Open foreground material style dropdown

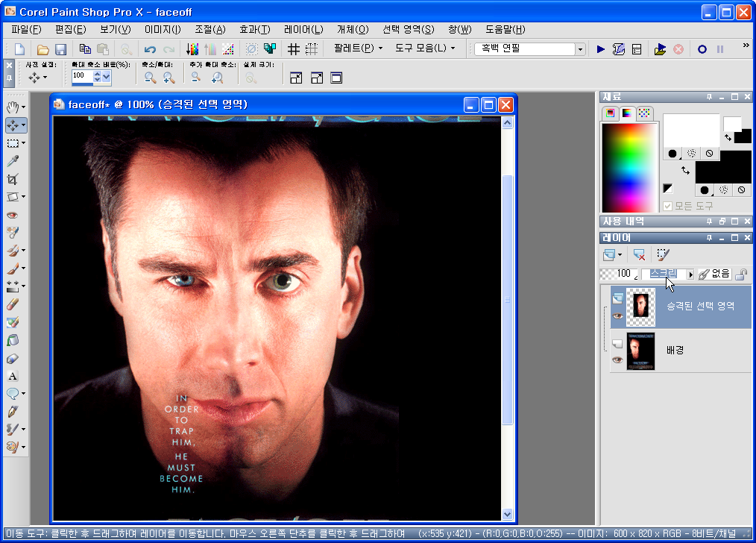pos(673,154)
